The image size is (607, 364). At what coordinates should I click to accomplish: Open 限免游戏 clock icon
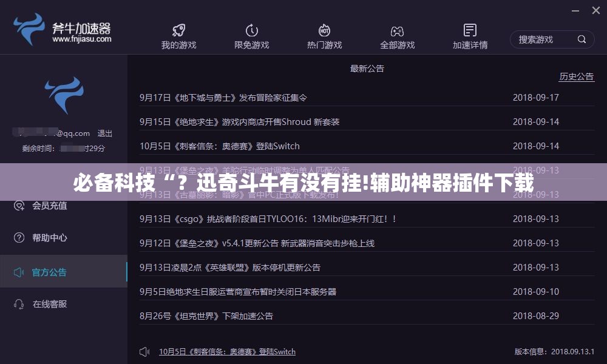point(252,30)
